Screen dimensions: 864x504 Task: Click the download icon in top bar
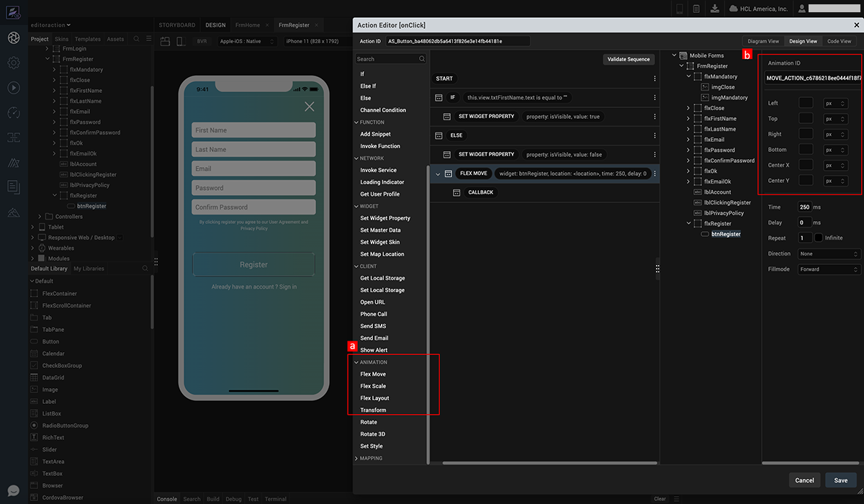[x=714, y=9]
